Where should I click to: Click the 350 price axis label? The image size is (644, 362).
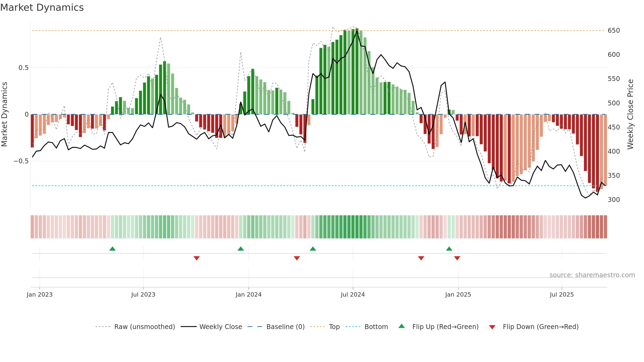pyautogui.click(x=614, y=175)
